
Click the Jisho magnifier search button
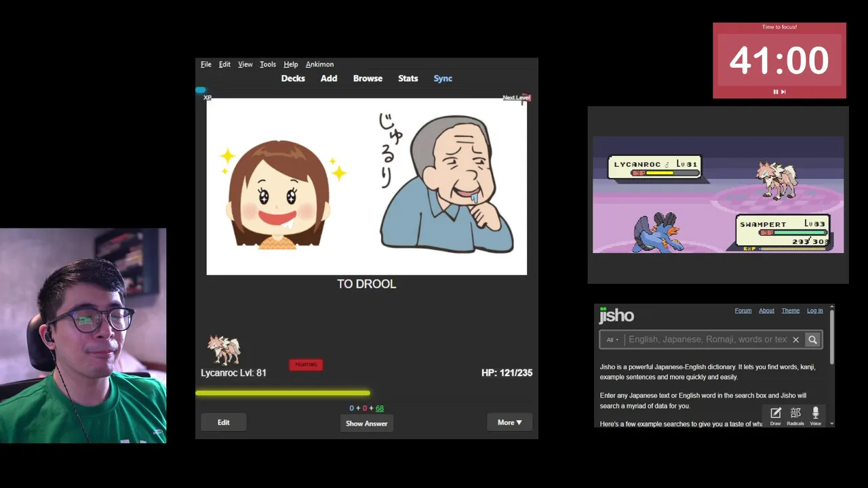coord(812,340)
